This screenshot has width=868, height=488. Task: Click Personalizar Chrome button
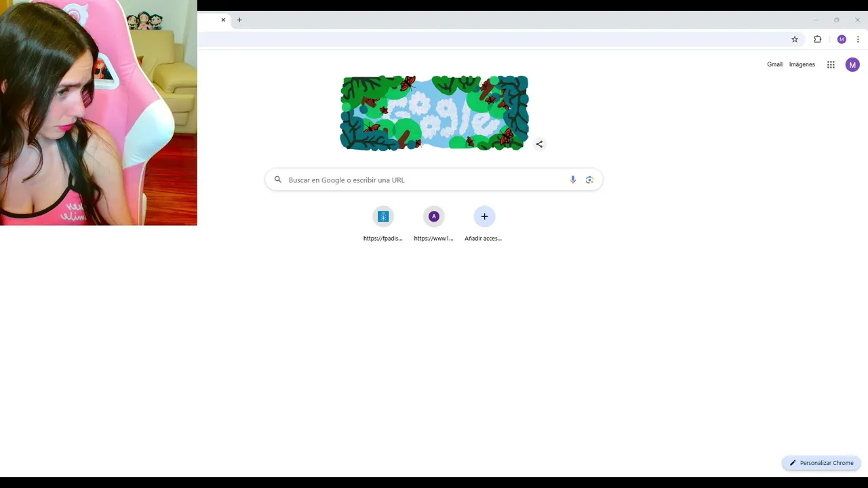821,463
